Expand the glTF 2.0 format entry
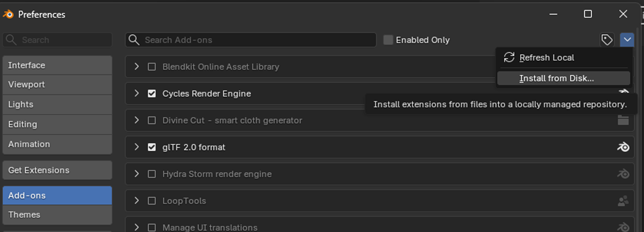 (x=137, y=147)
